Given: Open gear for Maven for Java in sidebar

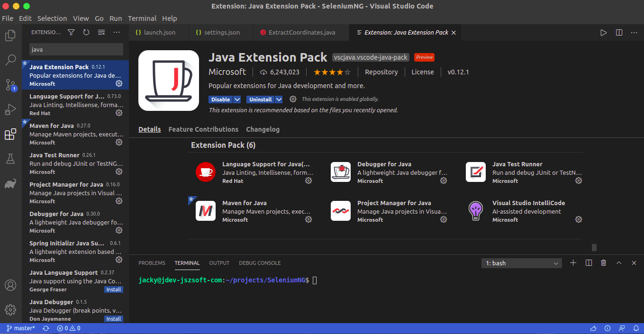Looking at the screenshot, I should pos(119,142).
